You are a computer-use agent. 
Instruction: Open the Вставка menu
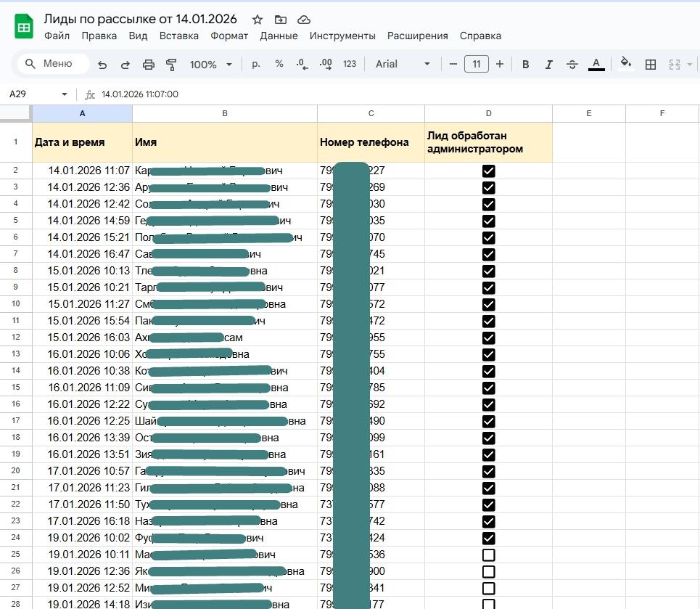click(178, 36)
